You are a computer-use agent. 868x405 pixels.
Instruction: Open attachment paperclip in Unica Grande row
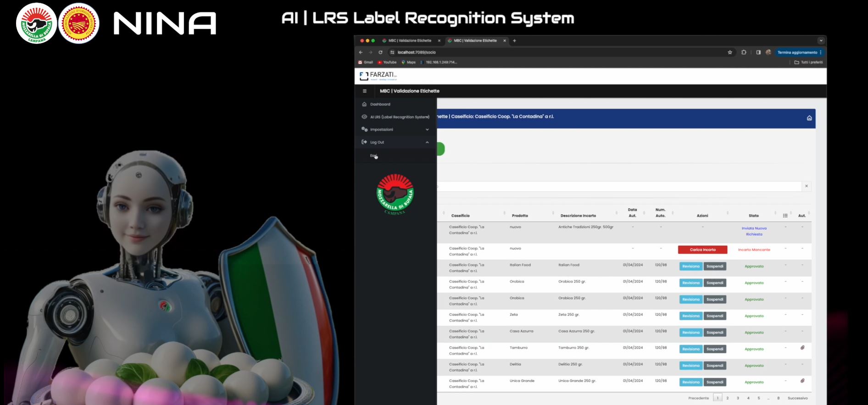click(x=802, y=381)
